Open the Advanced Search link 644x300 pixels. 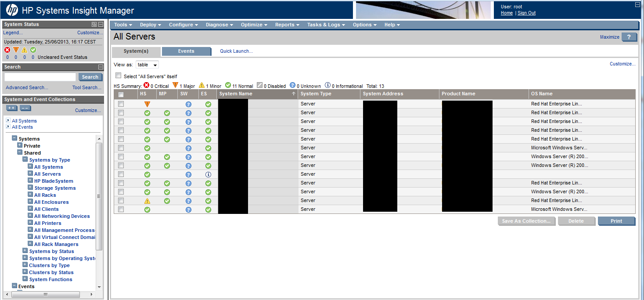pos(27,87)
